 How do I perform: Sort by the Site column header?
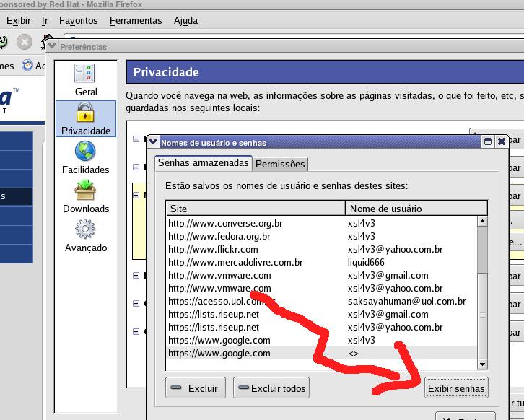pos(256,209)
